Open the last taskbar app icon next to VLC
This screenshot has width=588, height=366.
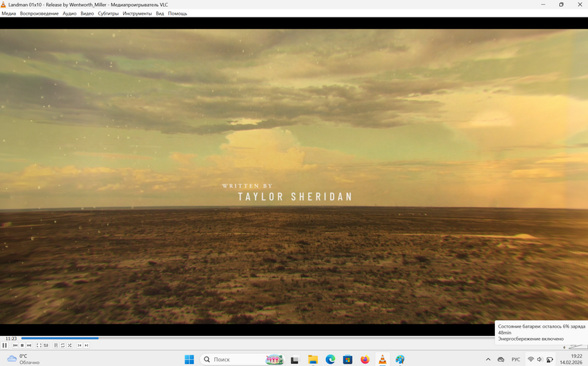400,359
